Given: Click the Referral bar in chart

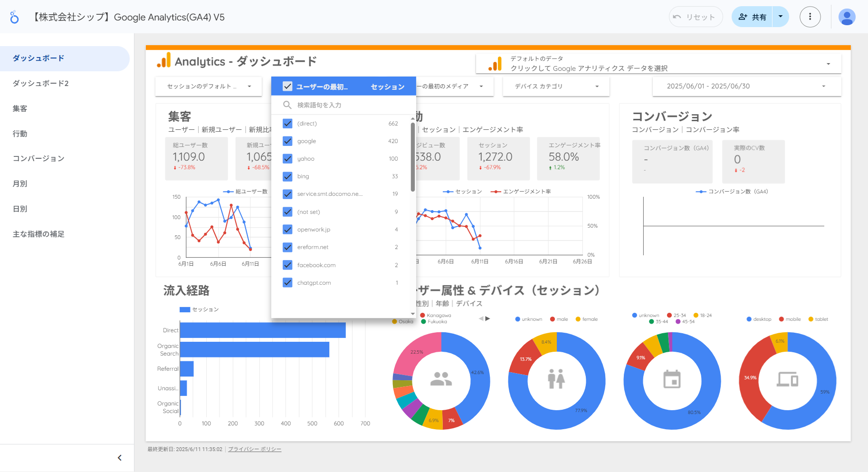Looking at the screenshot, I should point(187,369).
